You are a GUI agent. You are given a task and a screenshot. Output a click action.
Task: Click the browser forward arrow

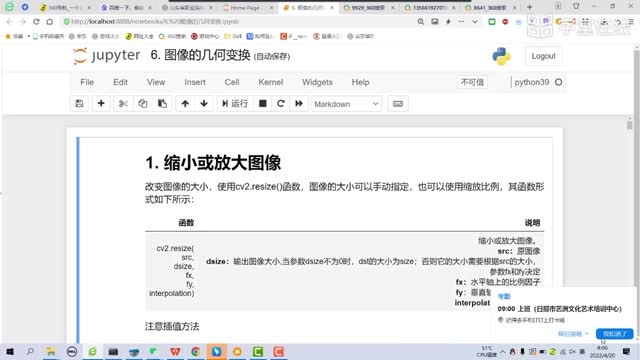tap(23, 22)
